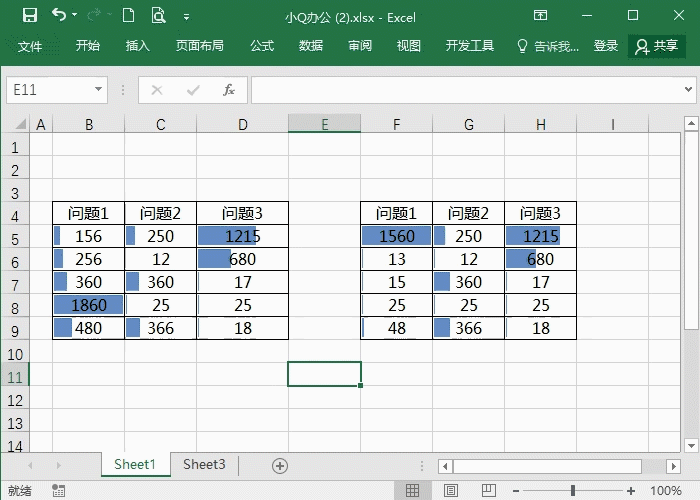The height and width of the screenshot is (500, 700).
Task: Switch to Page Layout view icon
Action: click(x=450, y=491)
